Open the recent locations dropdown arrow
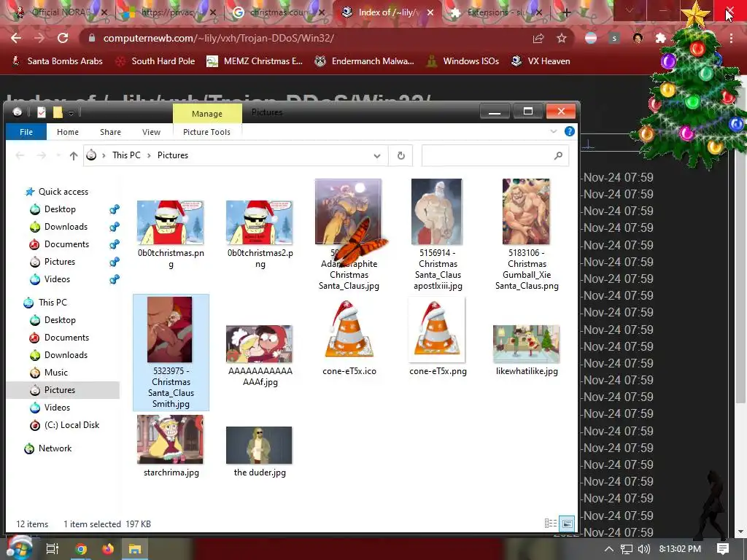Image resolution: width=747 pixels, height=560 pixels. pos(58,155)
